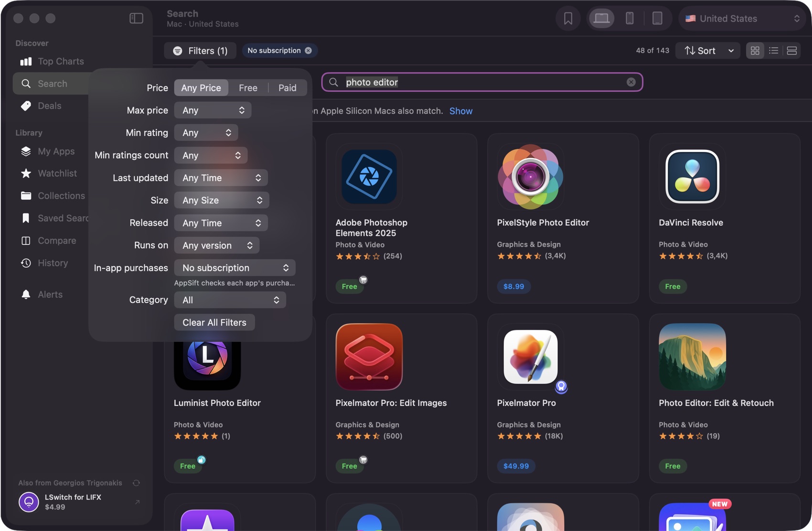The width and height of the screenshot is (812, 531).
Task: Open LSwitch for LIFX promo item
Action: (x=79, y=502)
